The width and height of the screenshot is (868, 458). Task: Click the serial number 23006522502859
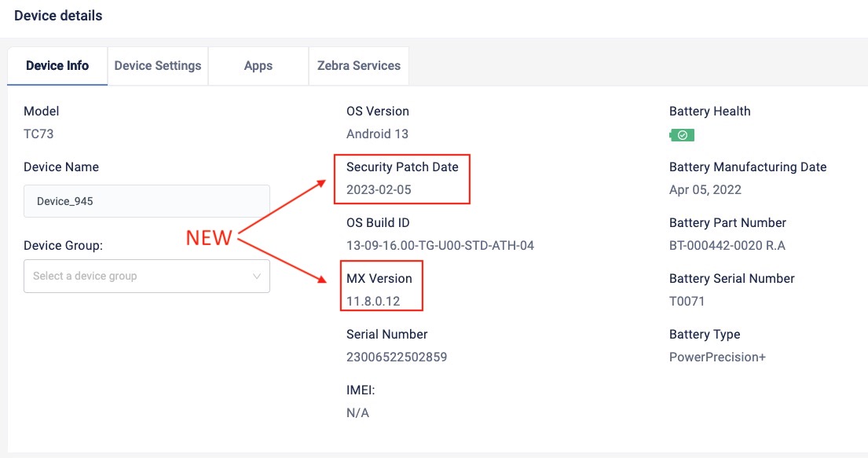(397, 357)
